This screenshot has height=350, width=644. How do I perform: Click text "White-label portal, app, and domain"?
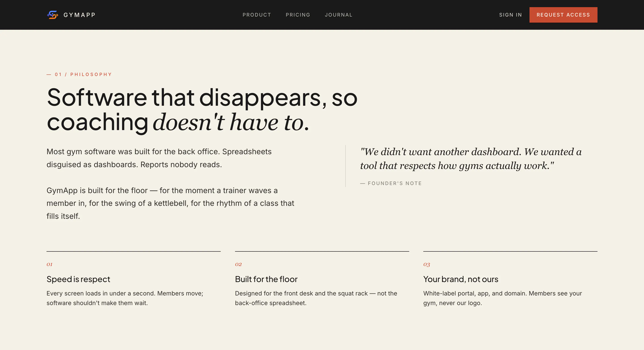502,298
